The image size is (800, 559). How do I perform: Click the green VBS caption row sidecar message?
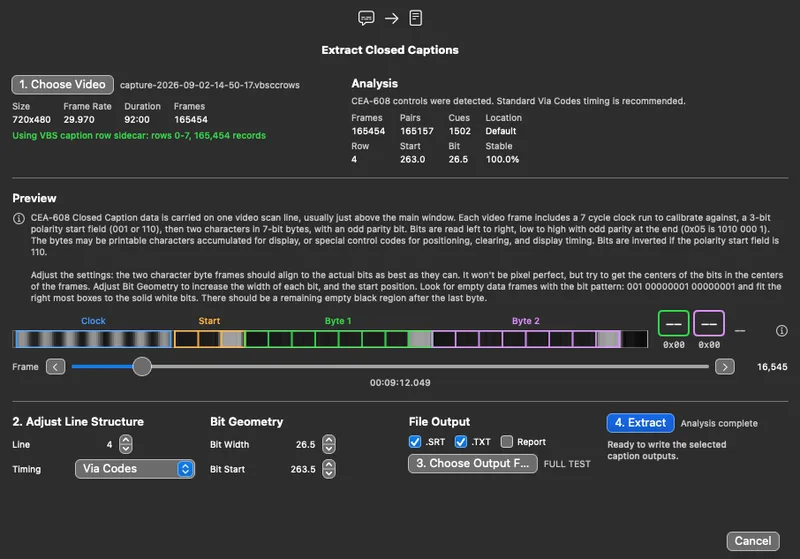click(139, 136)
